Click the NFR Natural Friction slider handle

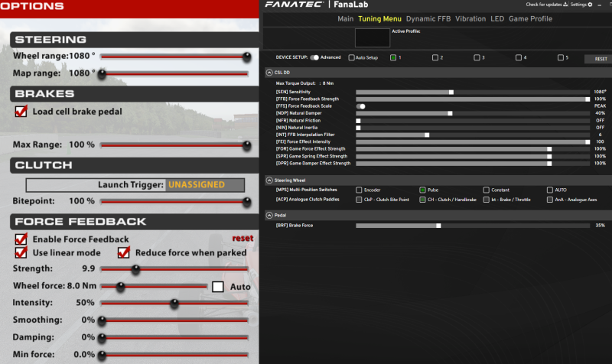[358, 121]
